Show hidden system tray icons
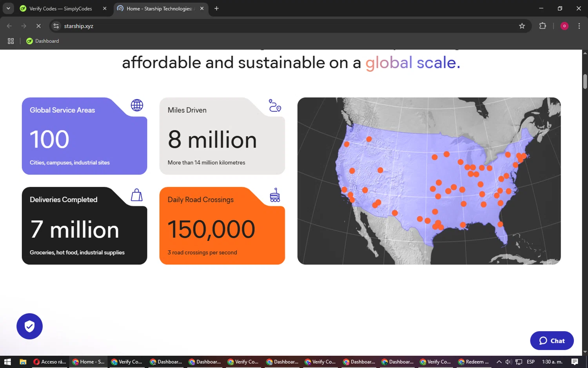Screen dimensions: 588x368 coord(499,362)
